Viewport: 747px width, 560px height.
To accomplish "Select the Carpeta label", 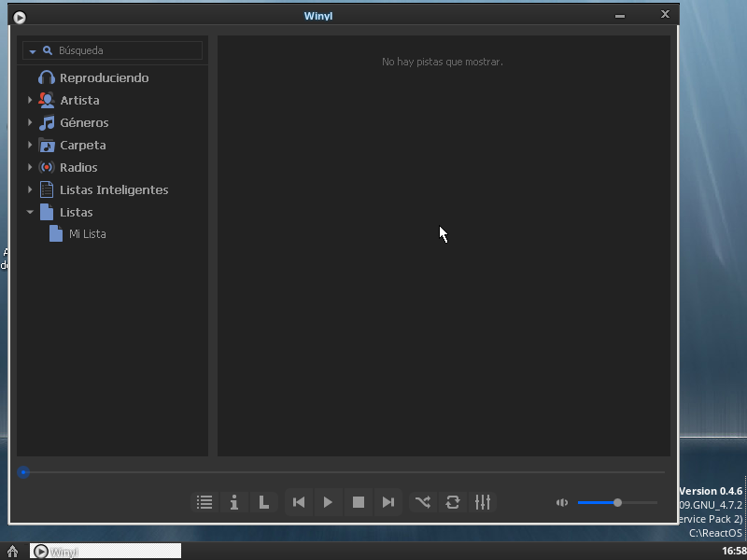I will click(x=83, y=146).
